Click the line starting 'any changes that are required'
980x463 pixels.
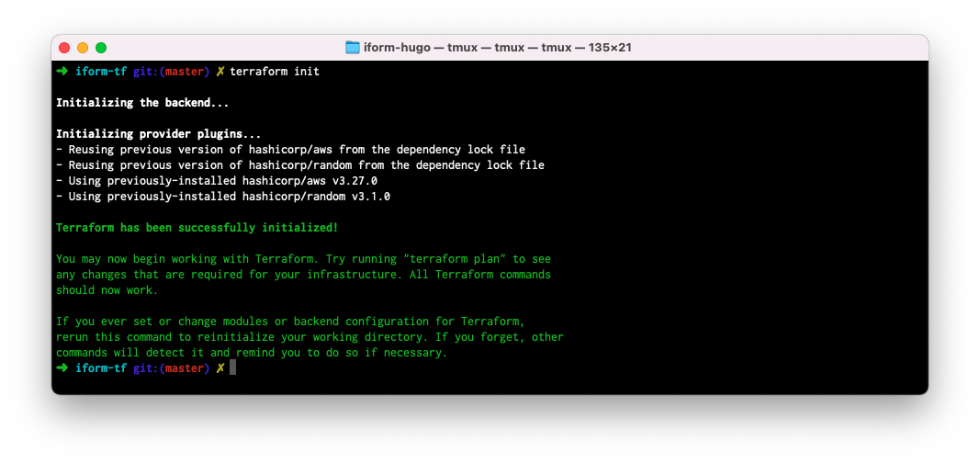click(x=303, y=275)
